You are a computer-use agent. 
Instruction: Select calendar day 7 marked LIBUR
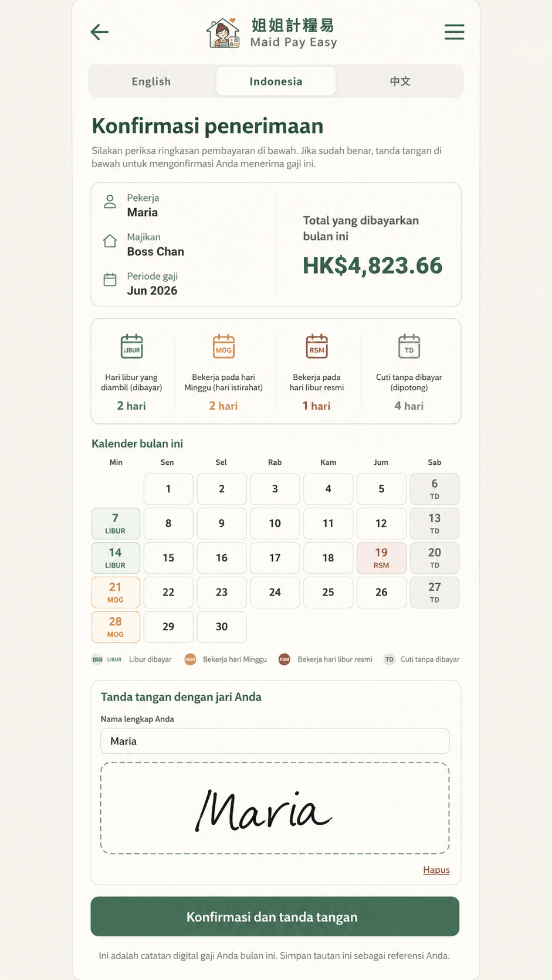point(116,523)
